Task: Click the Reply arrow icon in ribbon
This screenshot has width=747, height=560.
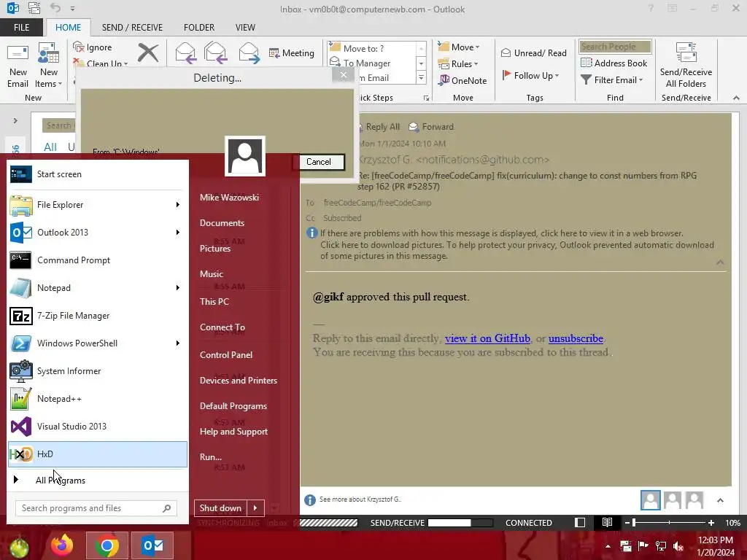Action: [185, 52]
